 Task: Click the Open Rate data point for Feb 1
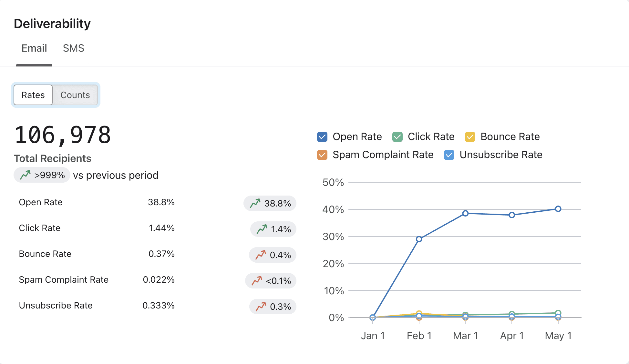coord(419,239)
